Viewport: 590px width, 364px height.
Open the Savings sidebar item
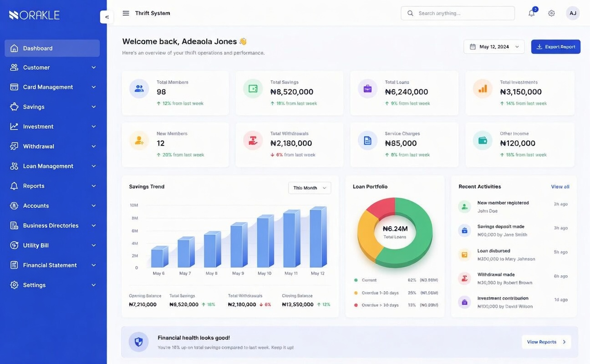52,107
